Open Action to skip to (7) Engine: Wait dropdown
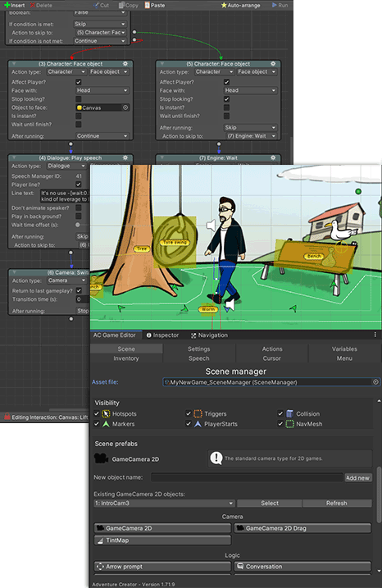The height and width of the screenshot is (588, 382). pos(252,136)
